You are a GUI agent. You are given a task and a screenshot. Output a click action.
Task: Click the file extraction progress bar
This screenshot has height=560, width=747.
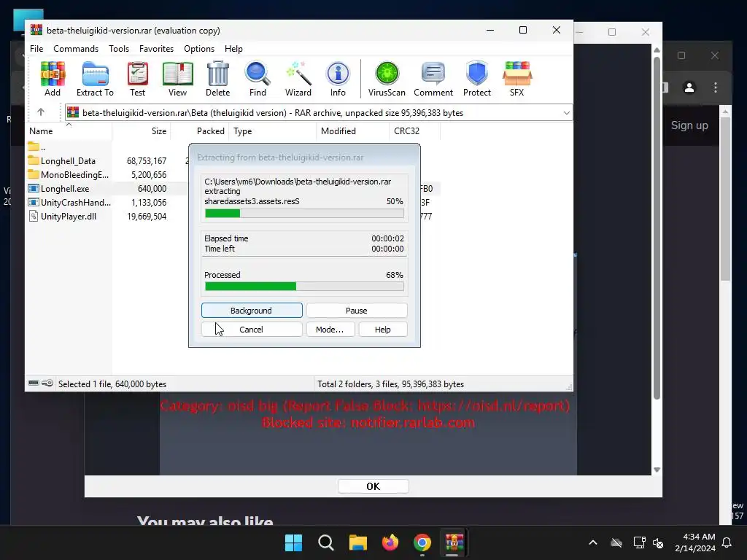(304, 214)
